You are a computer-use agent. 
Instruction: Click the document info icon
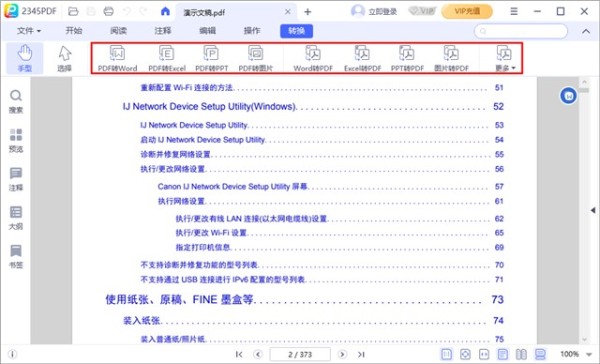(12, 354)
